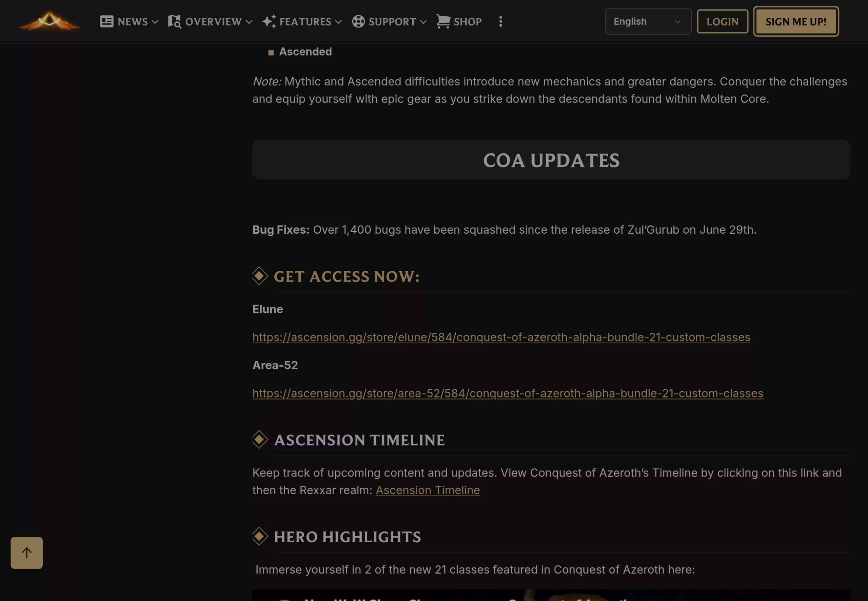Click the Features sparkle icon
The image size is (868, 601).
pos(269,21)
